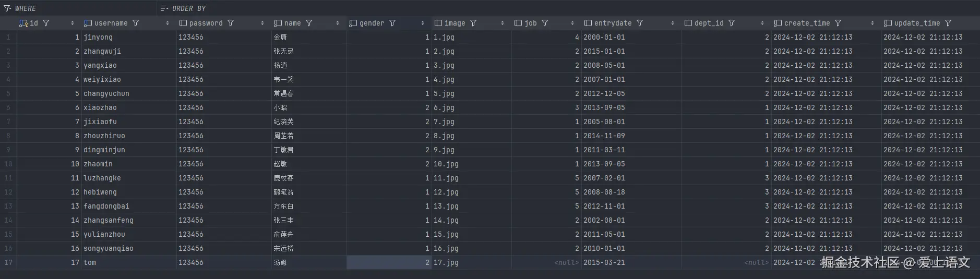Click the filter icon on password column

pyautogui.click(x=231, y=23)
